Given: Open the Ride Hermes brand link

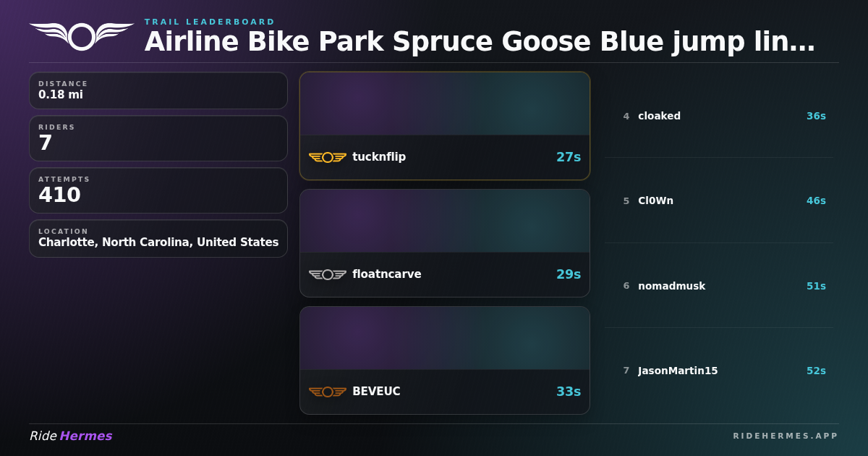Looking at the screenshot, I should (x=71, y=436).
